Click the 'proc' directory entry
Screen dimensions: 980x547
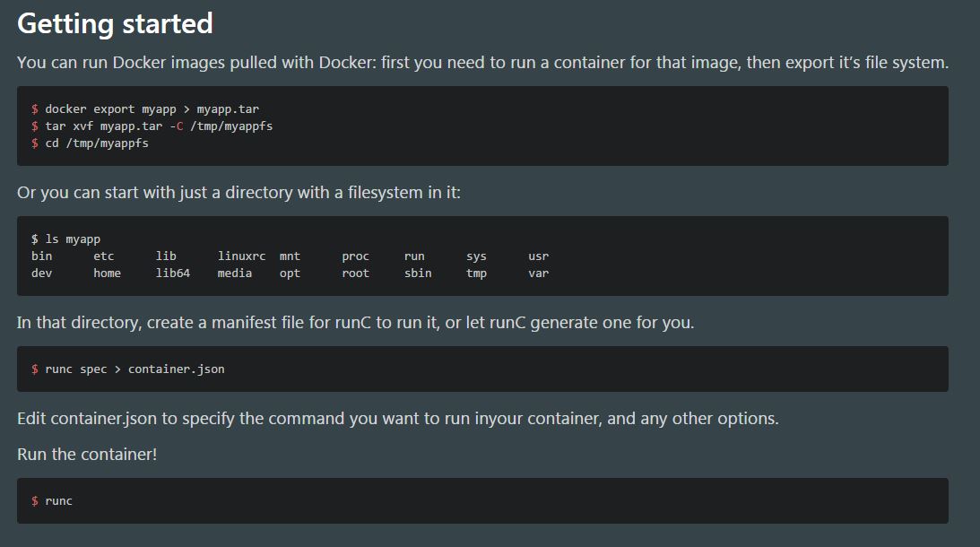pos(355,256)
